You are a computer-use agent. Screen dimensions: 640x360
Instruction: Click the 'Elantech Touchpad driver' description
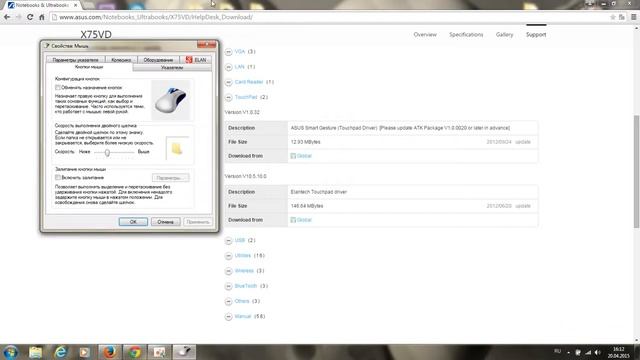[318, 192]
